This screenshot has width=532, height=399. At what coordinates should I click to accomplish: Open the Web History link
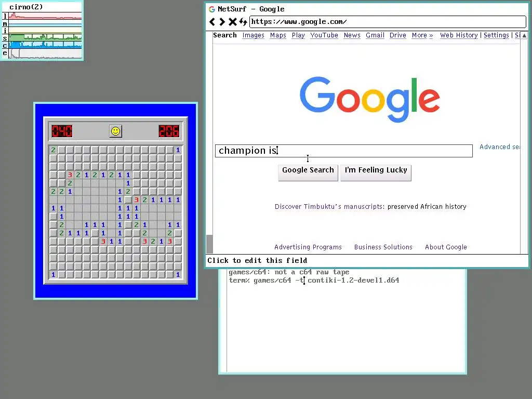click(x=459, y=35)
